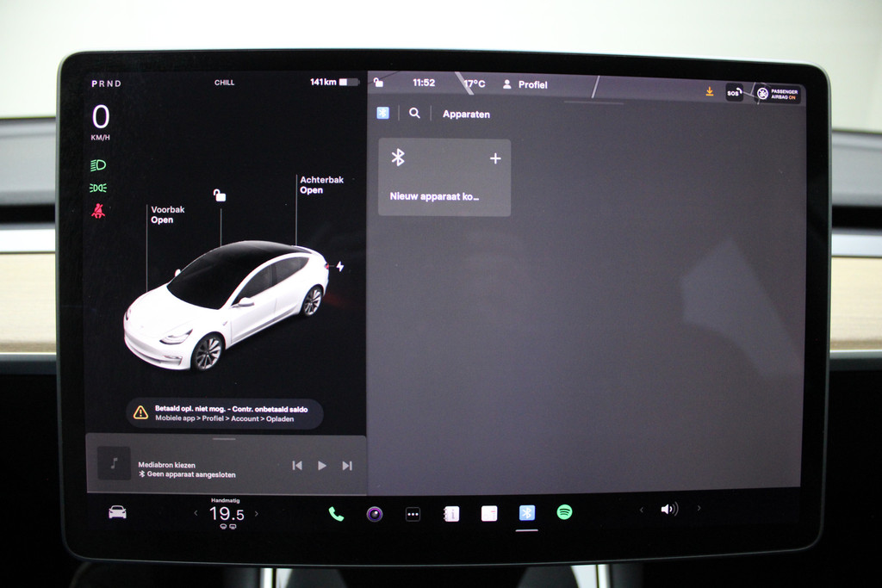882x588 pixels.
Task: Decrease temperature with the left arrow
Action: coord(196,514)
